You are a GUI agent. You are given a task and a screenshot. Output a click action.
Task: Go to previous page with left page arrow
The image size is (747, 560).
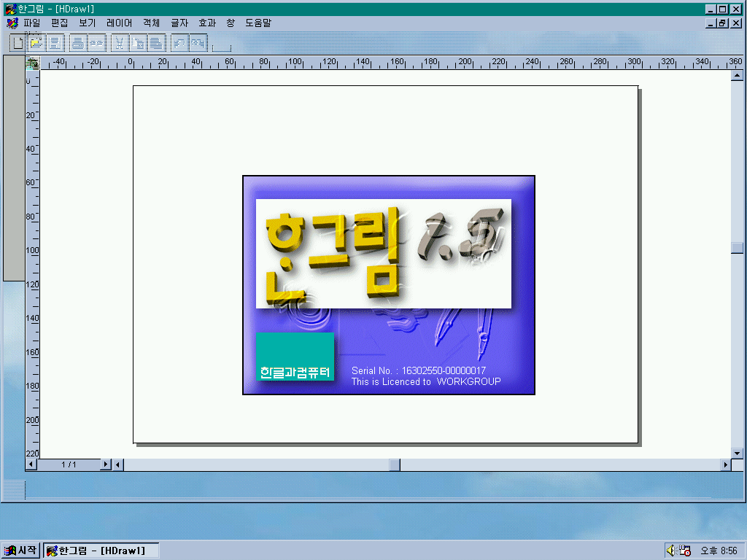[31, 464]
